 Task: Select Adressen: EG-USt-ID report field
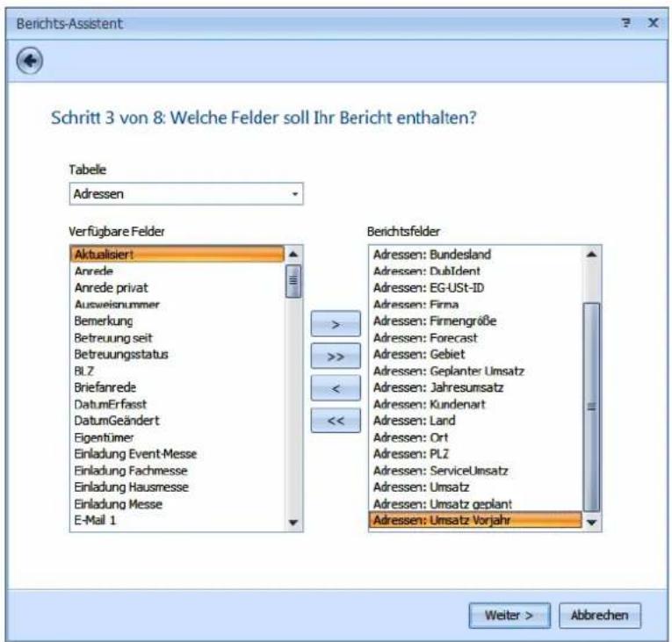[x=475, y=287]
